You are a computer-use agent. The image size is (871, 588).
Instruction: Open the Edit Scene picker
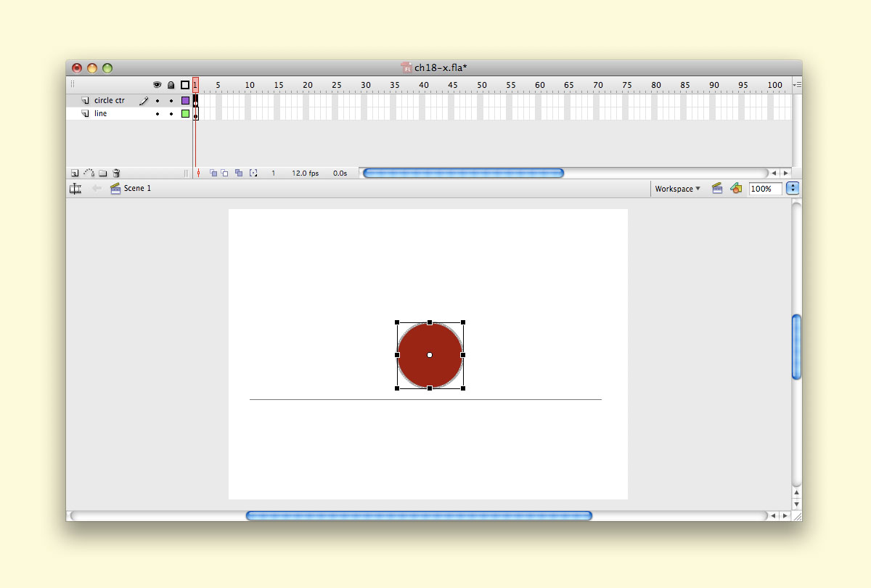tap(717, 188)
